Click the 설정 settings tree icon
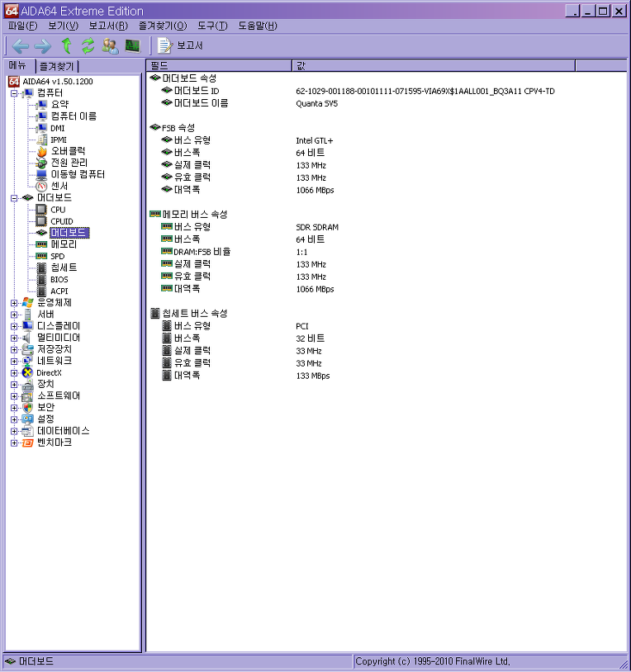The image size is (631, 672). pyautogui.click(x=28, y=419)
